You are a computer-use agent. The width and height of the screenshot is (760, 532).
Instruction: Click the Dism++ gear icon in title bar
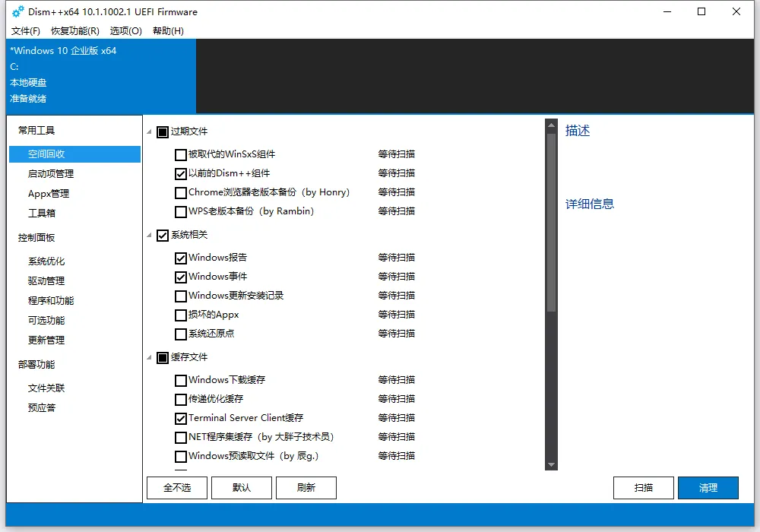(18, 11)
